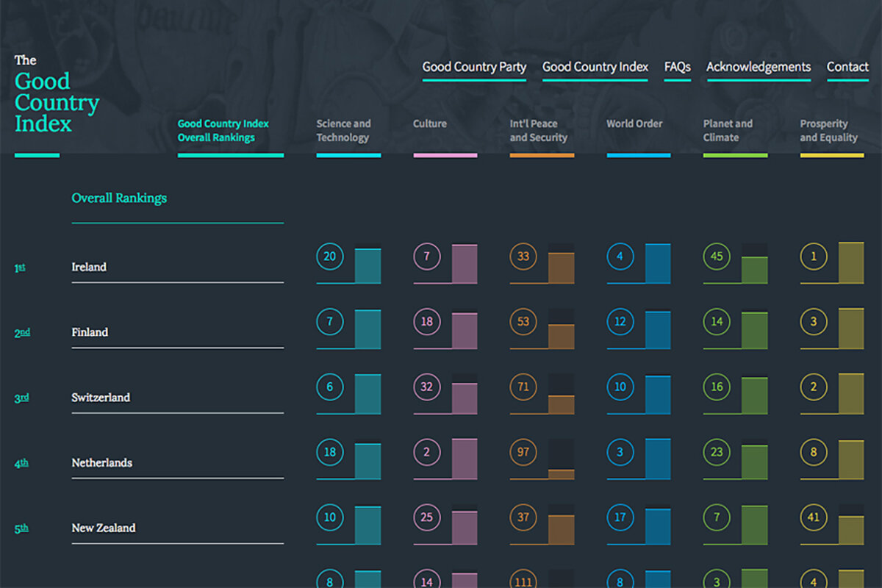Click New Zealand's Prosperity rank 41 circle

coord(814,517)
